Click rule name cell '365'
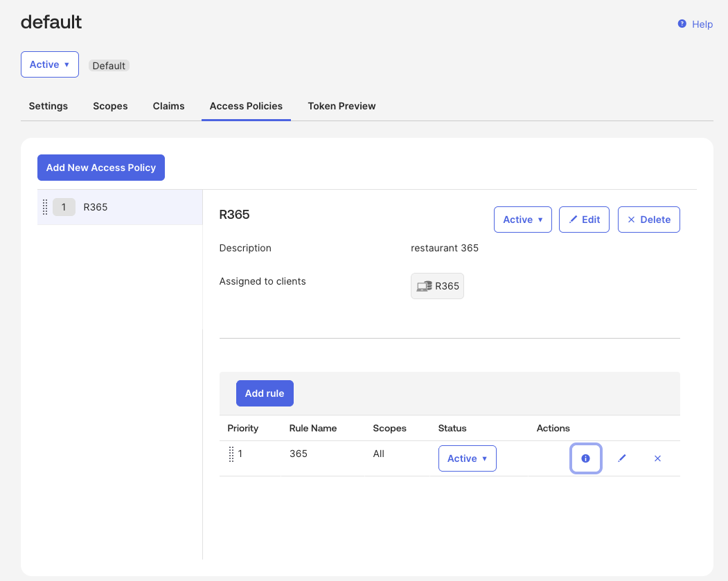The height and width of the screenshot is (581, 728). point(299,454)
